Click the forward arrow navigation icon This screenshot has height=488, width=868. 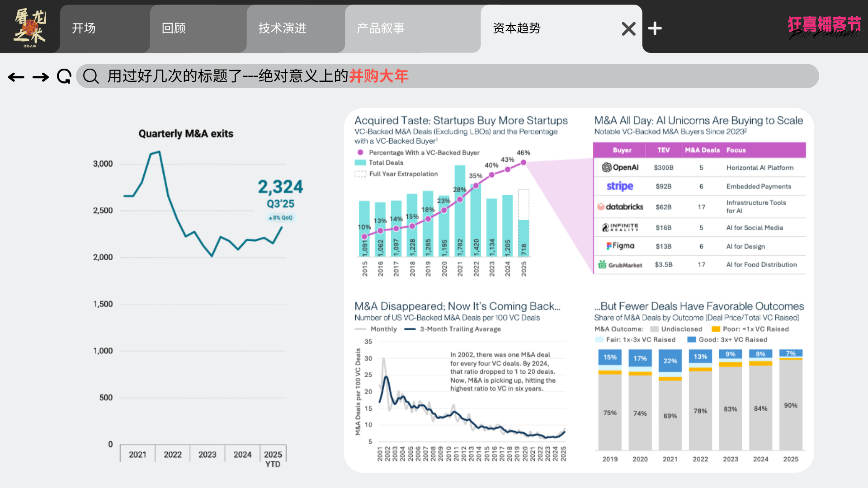click(41, 77)
